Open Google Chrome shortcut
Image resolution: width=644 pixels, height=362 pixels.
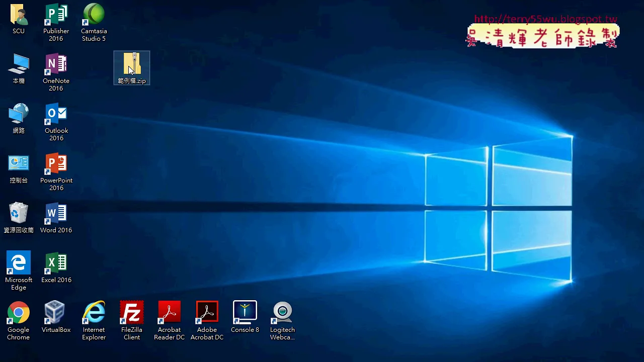pyautogui.click(x=19, y=321)
